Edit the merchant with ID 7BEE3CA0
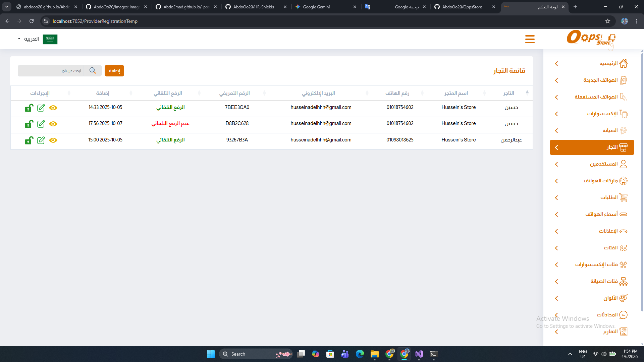 pos(41,108)
